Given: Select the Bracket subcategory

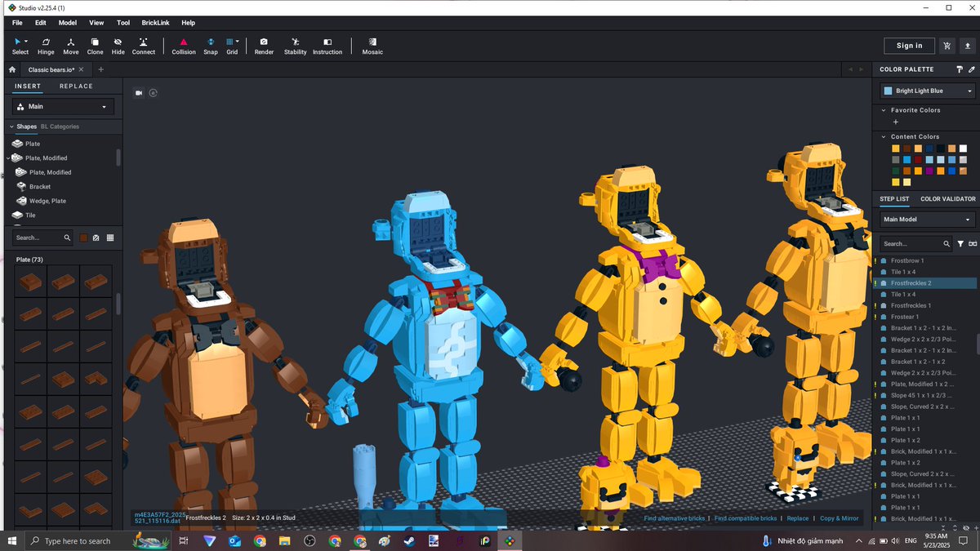Looking at the screenshot, I should 40,187.
